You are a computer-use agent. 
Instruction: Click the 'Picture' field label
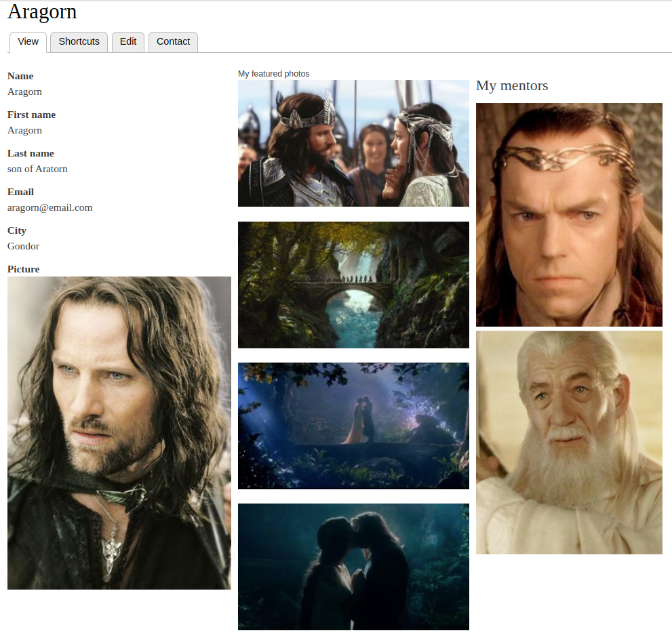click(x=24, y=269)
